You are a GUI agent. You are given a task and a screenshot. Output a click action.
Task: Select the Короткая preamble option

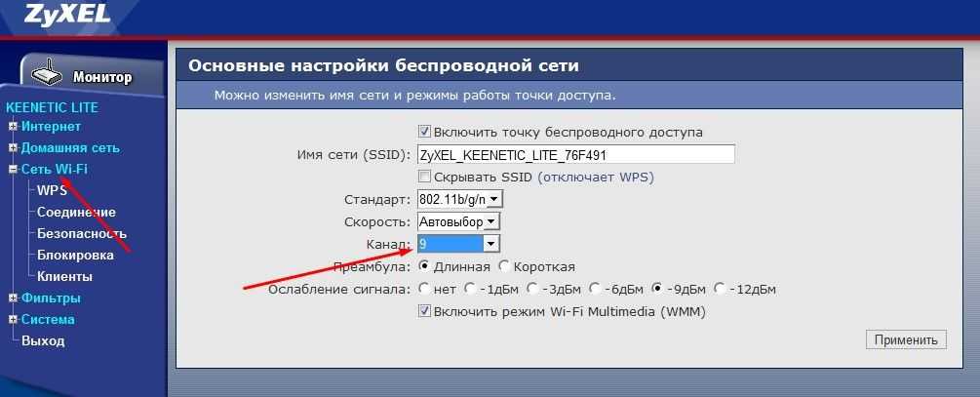(504, 266)
